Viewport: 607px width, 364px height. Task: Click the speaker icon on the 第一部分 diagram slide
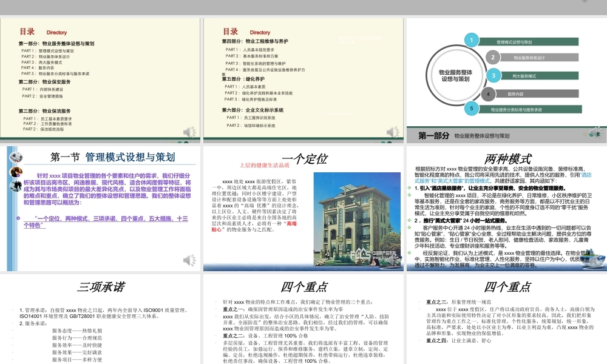tap(595, 132)
